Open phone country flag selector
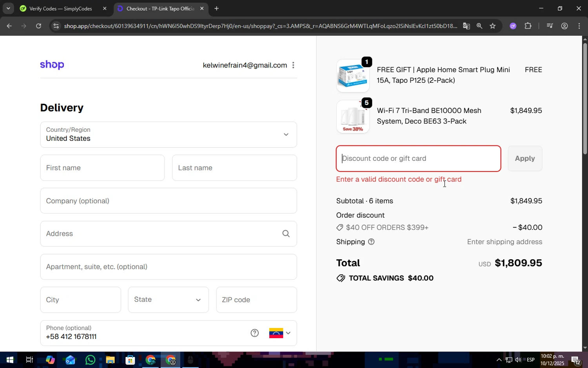The height and width of the screenshot is (368, 588). (x=280, y=333)
